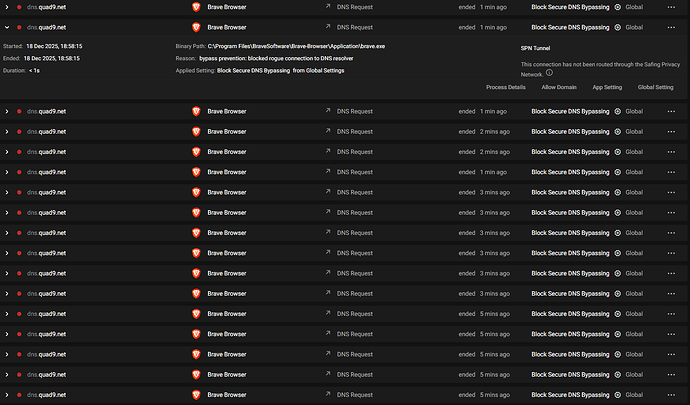Click info icon after SPN Tunnel network message
This screenshot has width=690, height=405.
click(x=550, y=74)
